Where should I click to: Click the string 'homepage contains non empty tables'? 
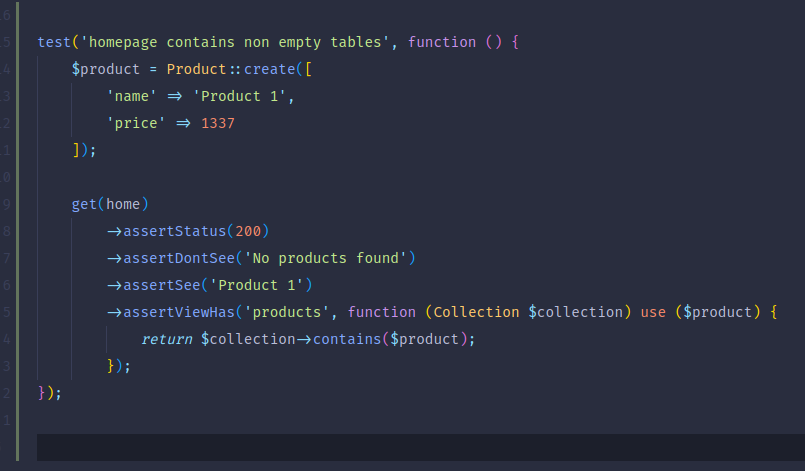pyautogui.click(x=235, y=42)
